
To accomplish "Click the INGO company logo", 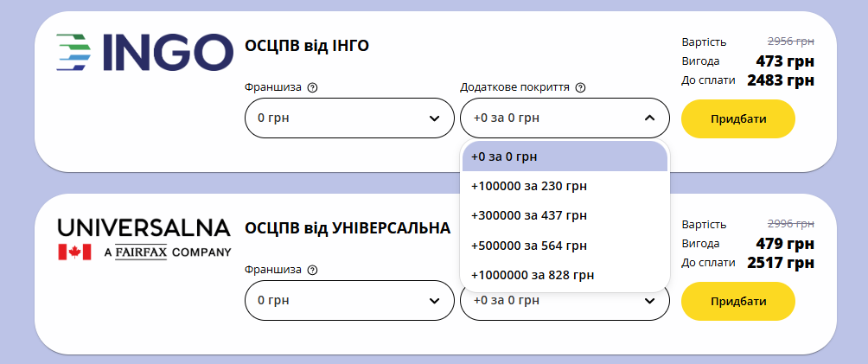I will [x=144, y=52].
